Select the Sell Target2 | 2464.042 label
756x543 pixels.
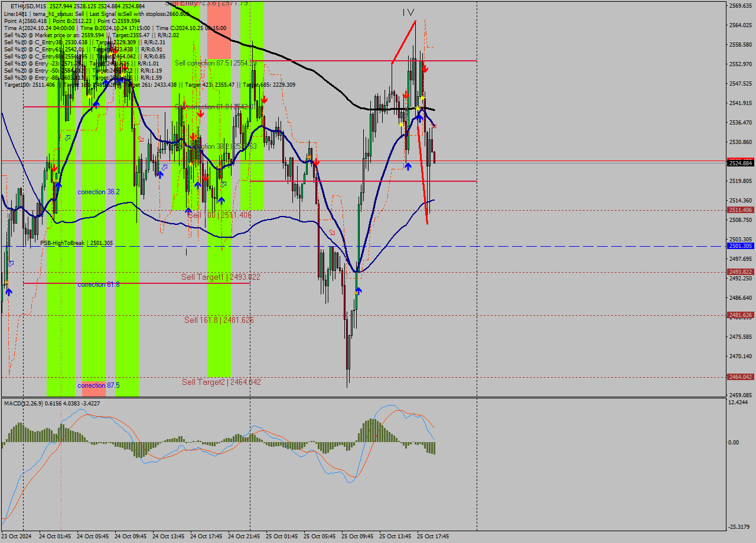[x=221, y=382]
